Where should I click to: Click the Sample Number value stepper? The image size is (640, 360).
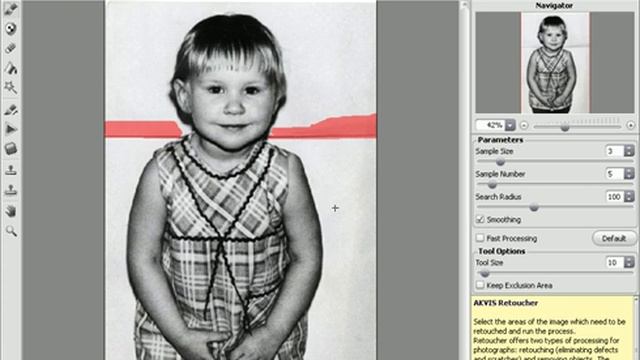(629, 174)
